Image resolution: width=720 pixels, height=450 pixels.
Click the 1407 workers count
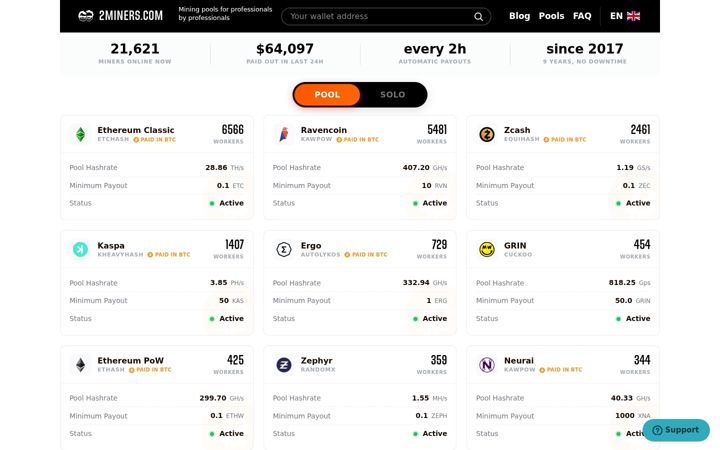click(234, 245)
